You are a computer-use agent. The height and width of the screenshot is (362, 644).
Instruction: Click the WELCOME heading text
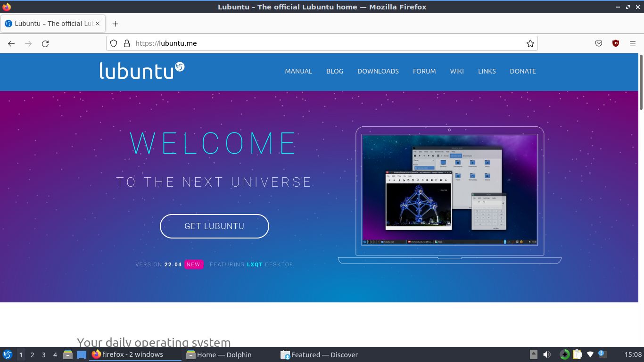click(x=213, y=143)
